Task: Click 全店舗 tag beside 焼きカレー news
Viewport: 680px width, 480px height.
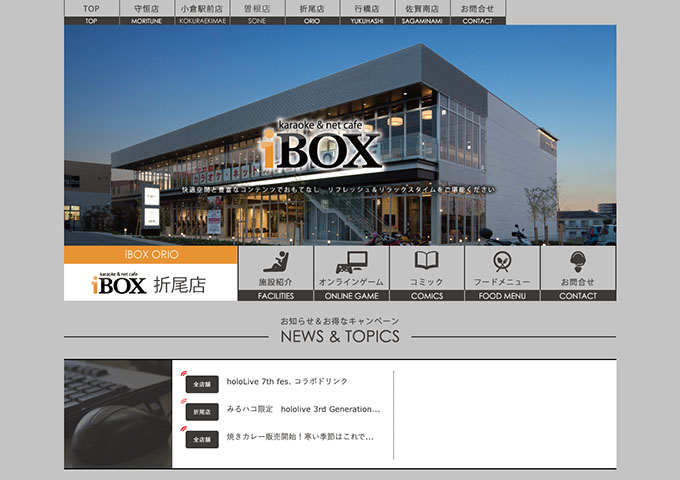Action: (x=202, y=440)
